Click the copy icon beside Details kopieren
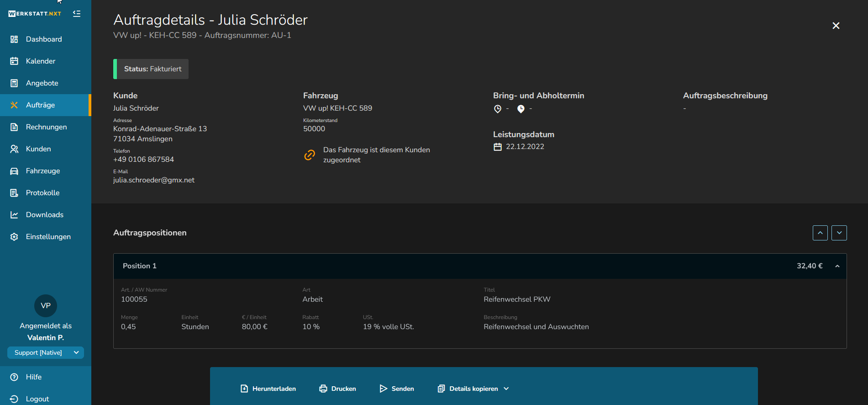 (441, 389)
